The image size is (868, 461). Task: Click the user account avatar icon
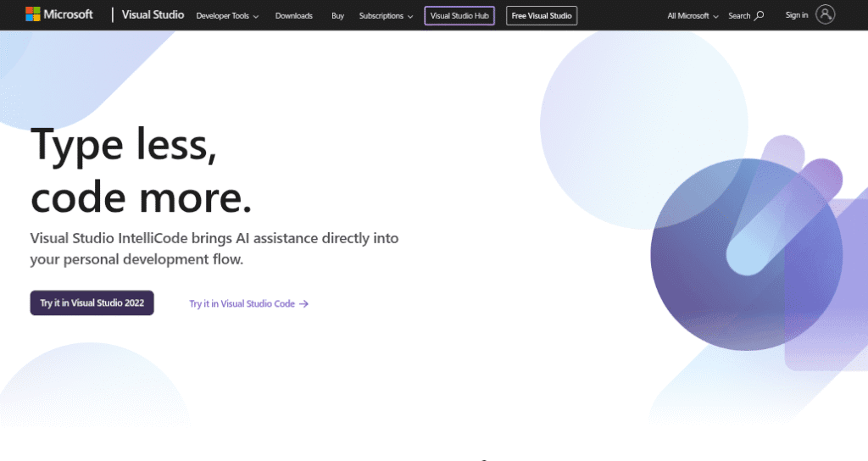(x=825, y=15)
